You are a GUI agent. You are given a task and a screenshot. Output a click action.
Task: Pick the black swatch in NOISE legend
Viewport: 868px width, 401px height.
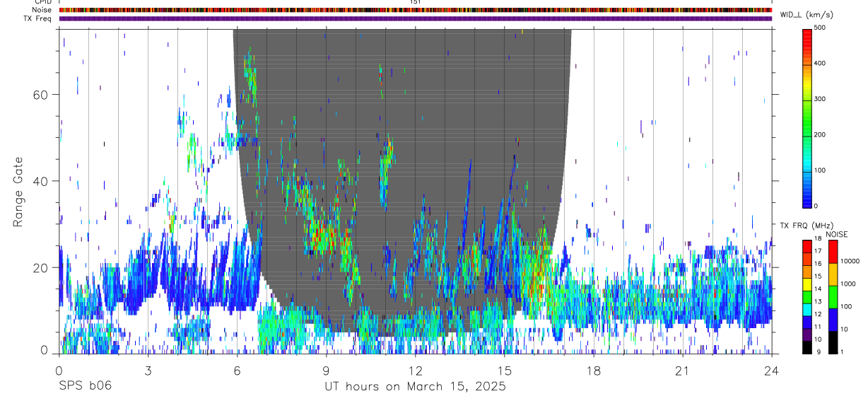click(x=833, y=342)
